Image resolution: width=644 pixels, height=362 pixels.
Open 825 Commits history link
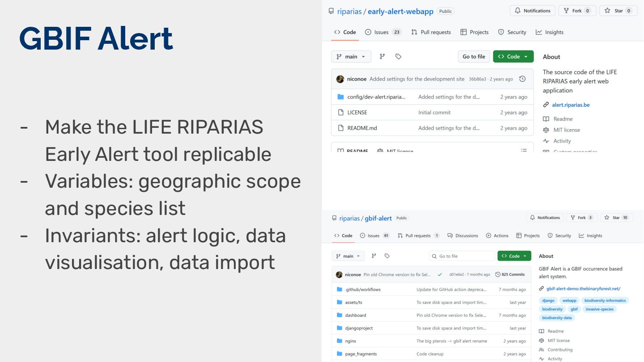(510, 274)
